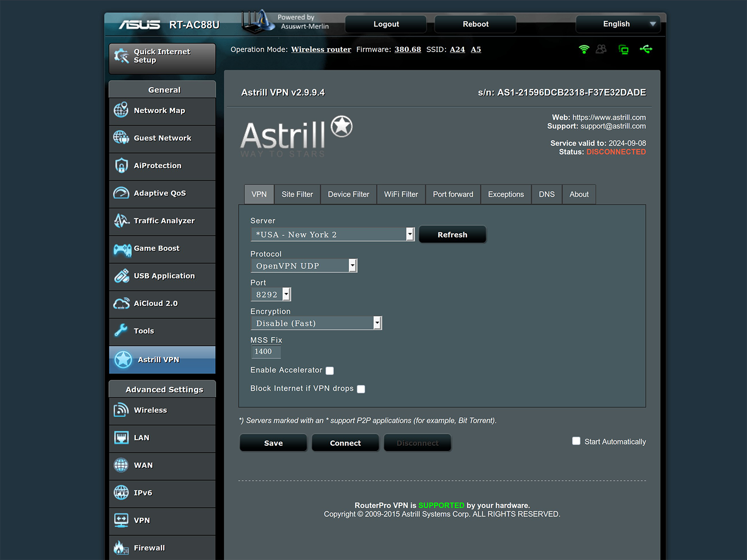Image resolution: width=747 pixels, height=560 pixels.
Task: Click the Network Map globe icon
Action: [x=121, y=111]
